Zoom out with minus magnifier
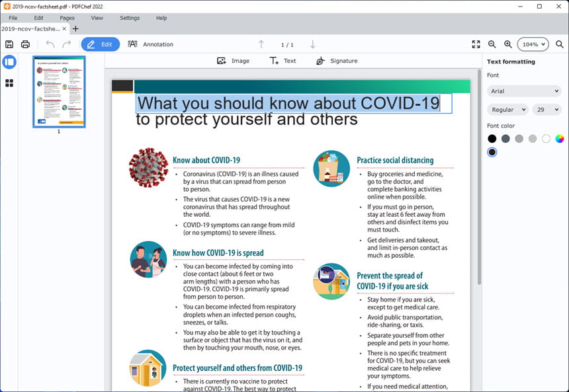 (x=492, y=44)
